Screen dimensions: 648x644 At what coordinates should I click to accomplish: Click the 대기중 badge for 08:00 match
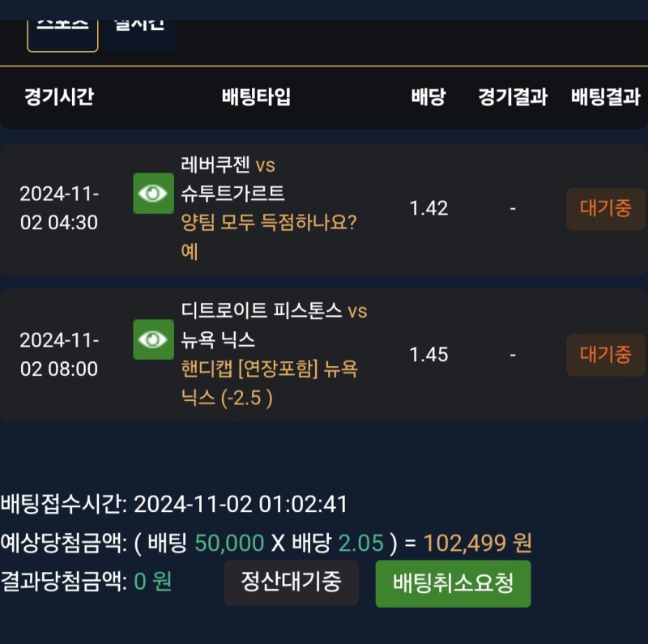(605, 355)
